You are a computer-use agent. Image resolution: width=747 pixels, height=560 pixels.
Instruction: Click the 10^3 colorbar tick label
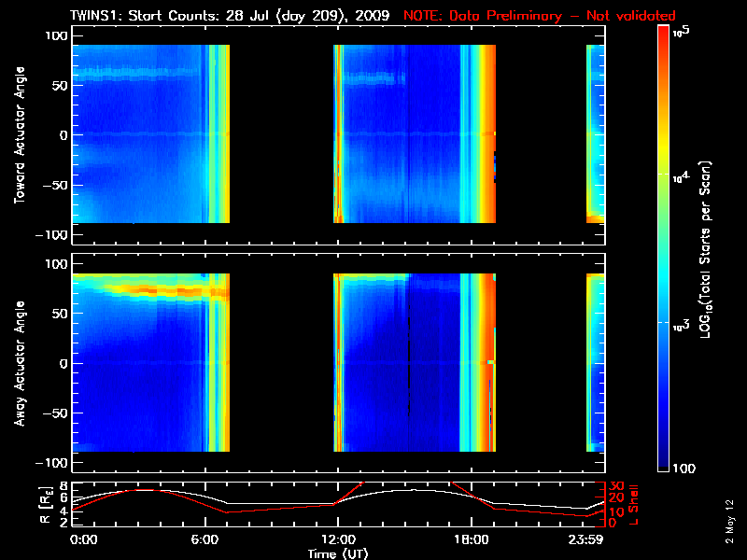pos(681,325)
